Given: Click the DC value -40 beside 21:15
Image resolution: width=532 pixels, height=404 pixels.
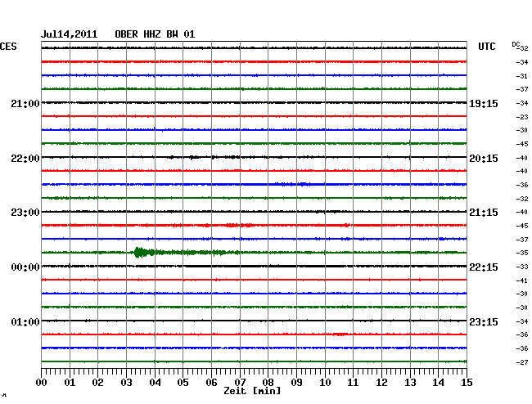Looking at the screenshot, I should click(x=522, y=212).
